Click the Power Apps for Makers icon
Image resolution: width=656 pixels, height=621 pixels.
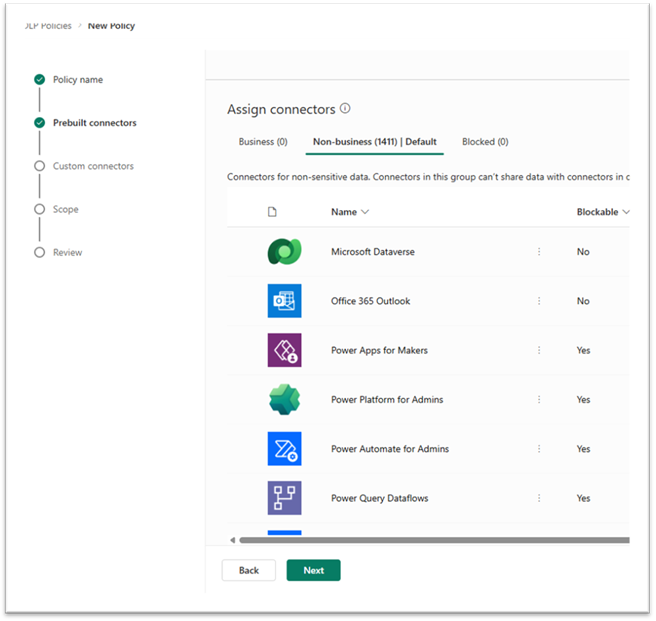point(284,350)
